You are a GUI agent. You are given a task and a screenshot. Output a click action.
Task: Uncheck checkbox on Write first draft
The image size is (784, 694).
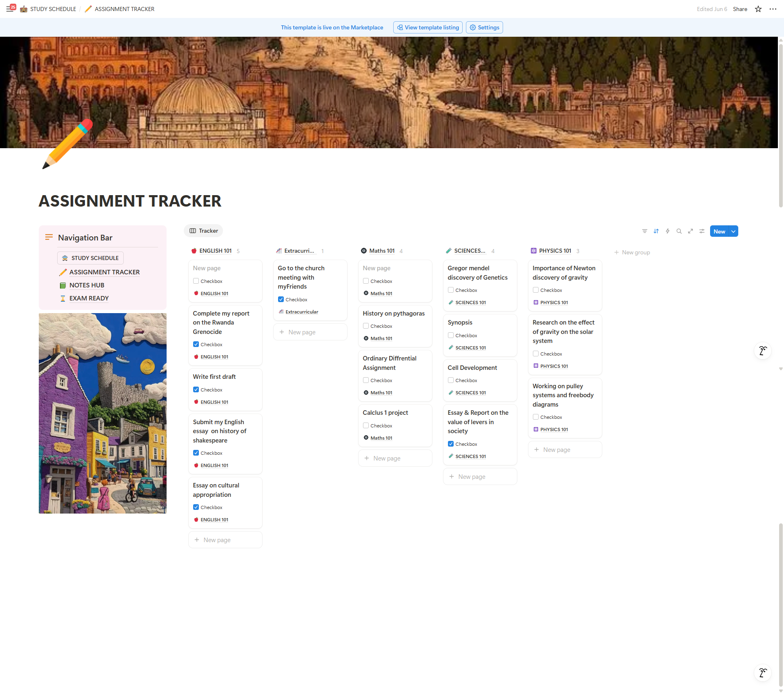coord(196,389)
